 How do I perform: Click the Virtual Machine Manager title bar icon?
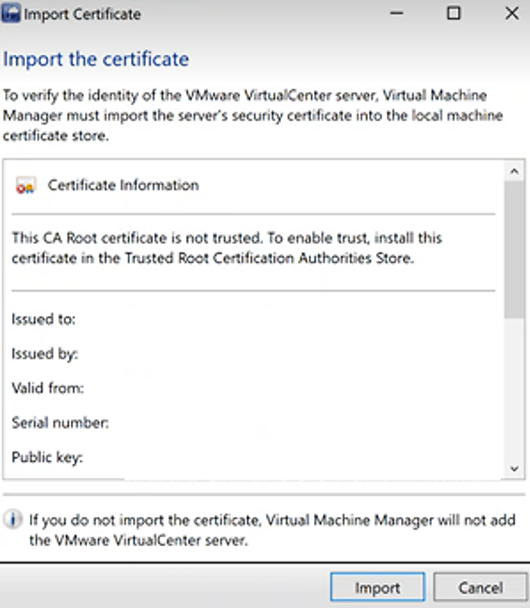(x=10, y=14)
